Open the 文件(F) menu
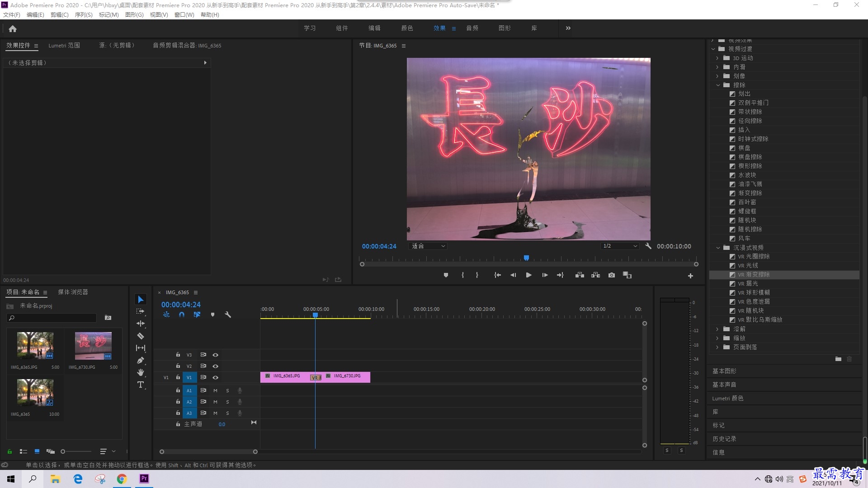The height and width of the screenshot is (488, 868). pyautogui.click(x=12, y=15)
